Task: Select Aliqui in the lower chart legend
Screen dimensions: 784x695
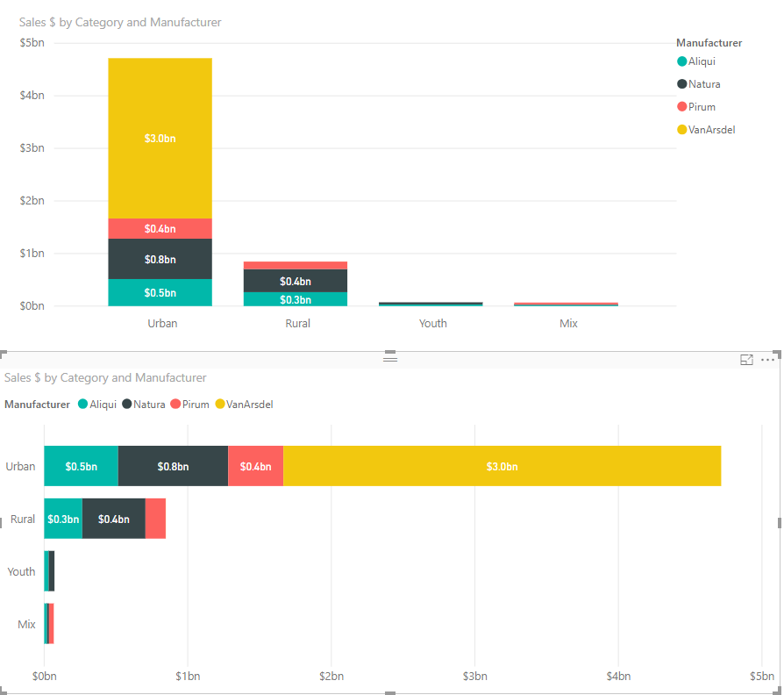Action: tap(97, 405)
